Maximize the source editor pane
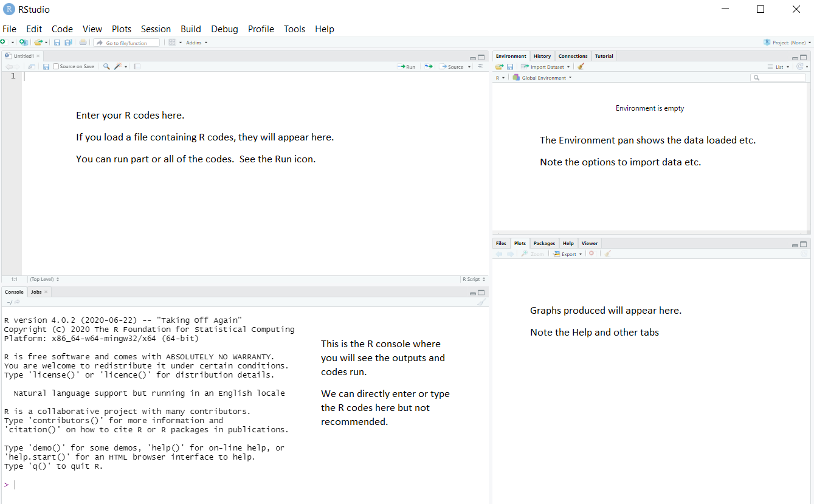This screenshot has width=814, height=504. pos(481,57)
